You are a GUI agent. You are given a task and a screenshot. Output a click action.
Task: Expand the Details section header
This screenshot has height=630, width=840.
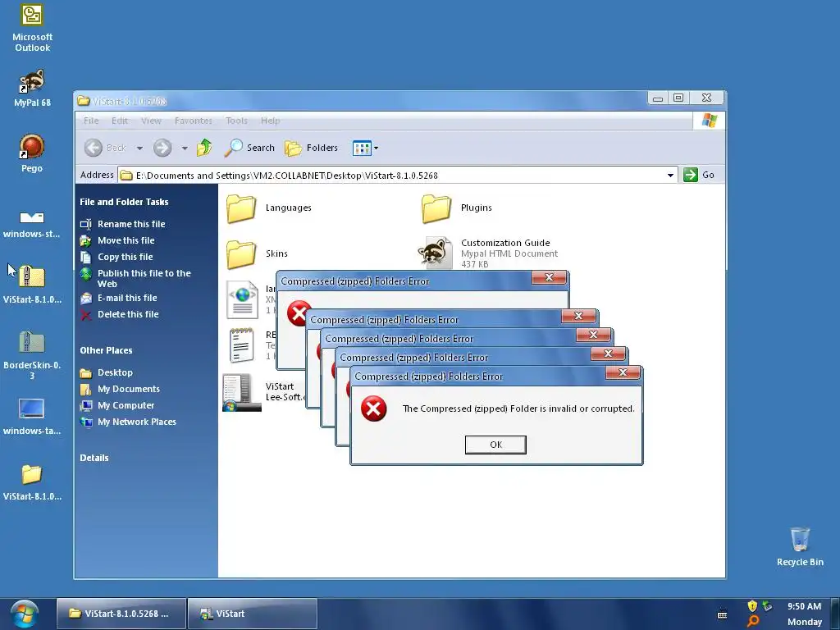[94, 458]
